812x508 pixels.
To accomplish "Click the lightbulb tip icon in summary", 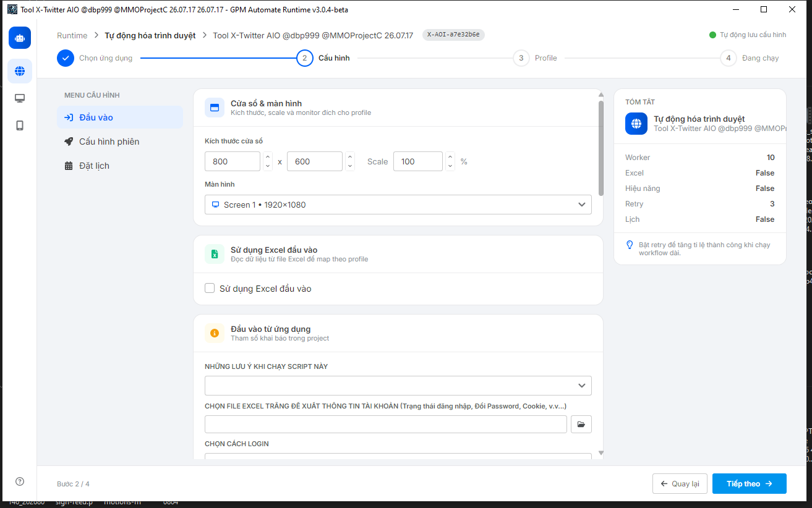I will (x=630, y=245).
